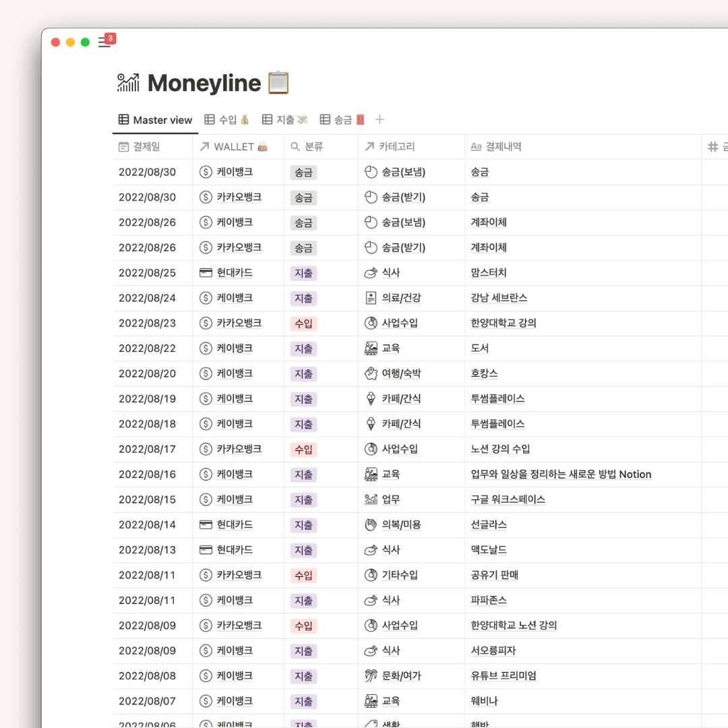Click 기타수입 icon in 2022/08/11 row

click(371, 575)
